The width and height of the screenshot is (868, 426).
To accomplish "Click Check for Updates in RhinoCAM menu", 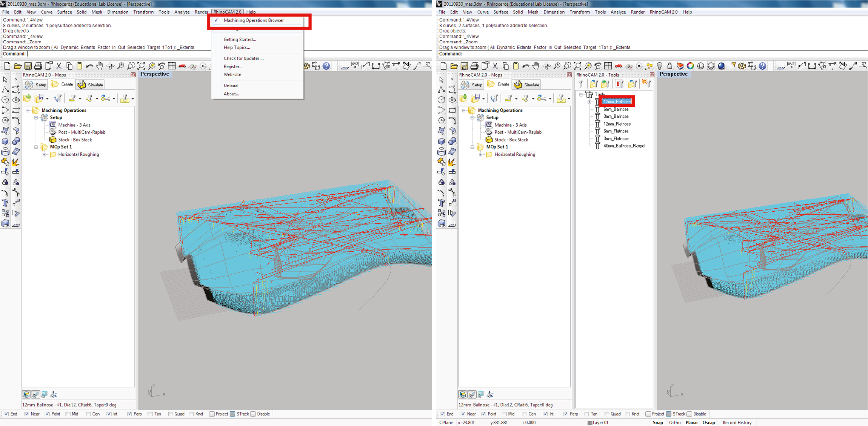I will coord(244,58).
